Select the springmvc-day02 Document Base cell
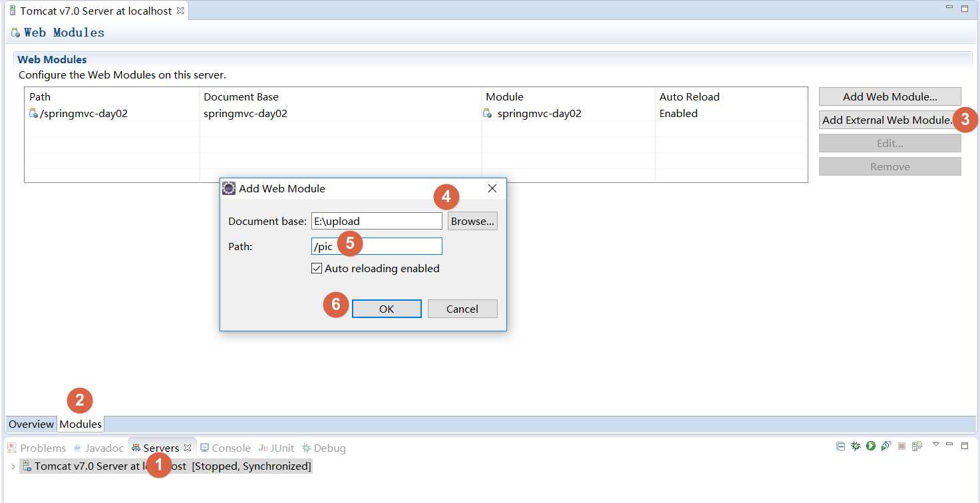980x503 pixels. (x=340, y=113)
